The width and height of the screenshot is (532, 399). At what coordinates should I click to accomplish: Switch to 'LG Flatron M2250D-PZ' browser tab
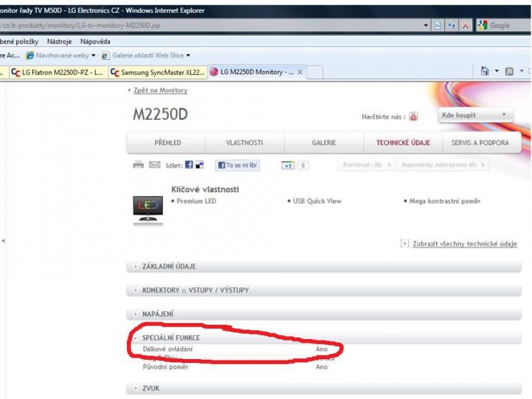[x=58, y=72]
